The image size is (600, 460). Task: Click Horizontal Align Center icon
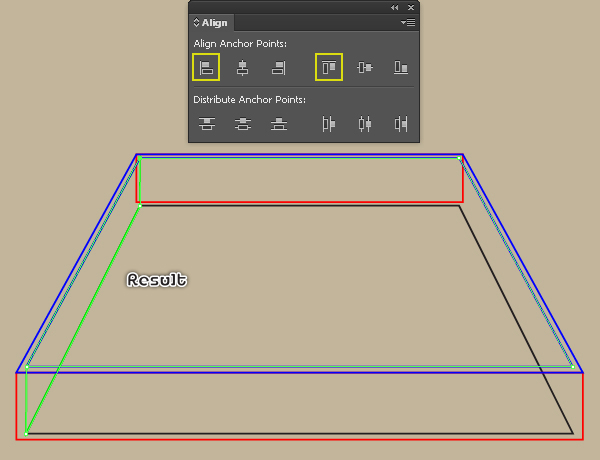242,68
